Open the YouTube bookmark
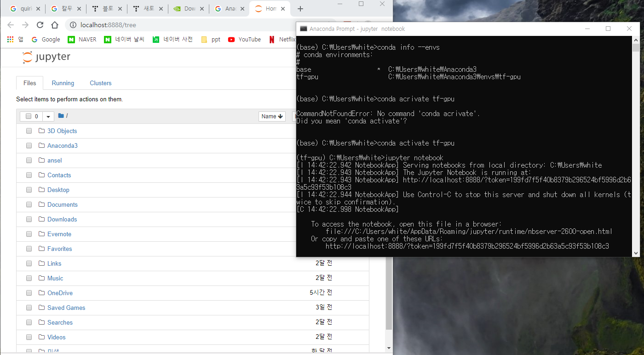644x355 pixels. point(244,40)
